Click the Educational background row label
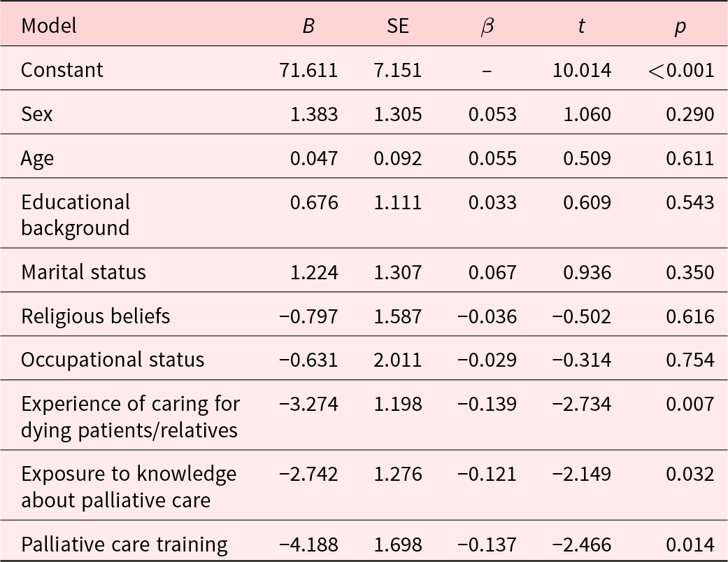Screen dimensions: 728x562 tap(76, 215)
